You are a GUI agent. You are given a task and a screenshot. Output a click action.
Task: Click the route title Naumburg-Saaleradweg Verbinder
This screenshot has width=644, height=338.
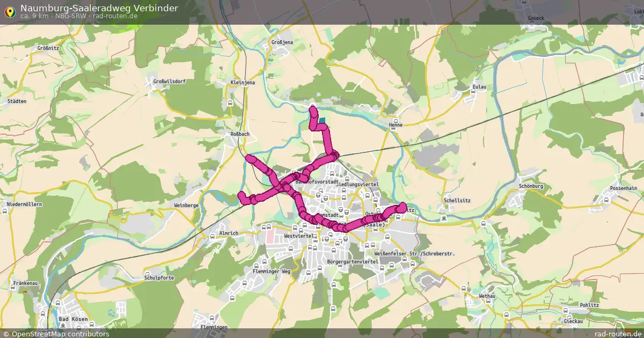click(x=99, y=8)
